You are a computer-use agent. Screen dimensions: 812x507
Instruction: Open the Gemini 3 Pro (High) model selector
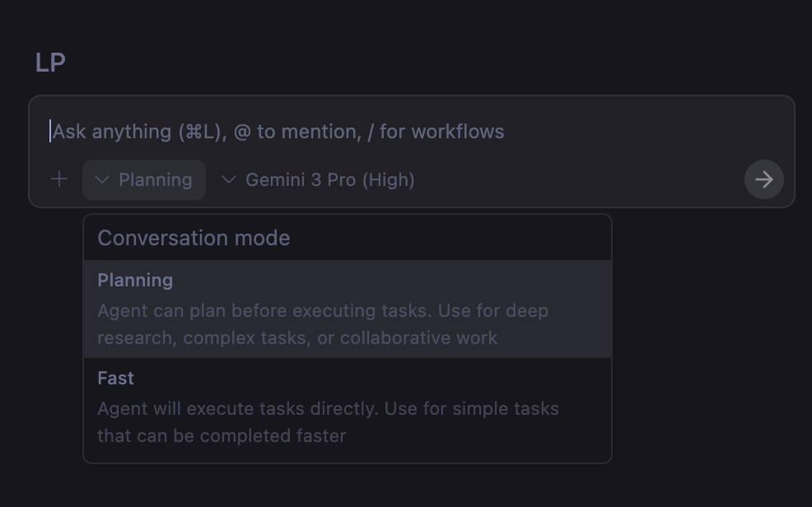(x=329, y=179)
